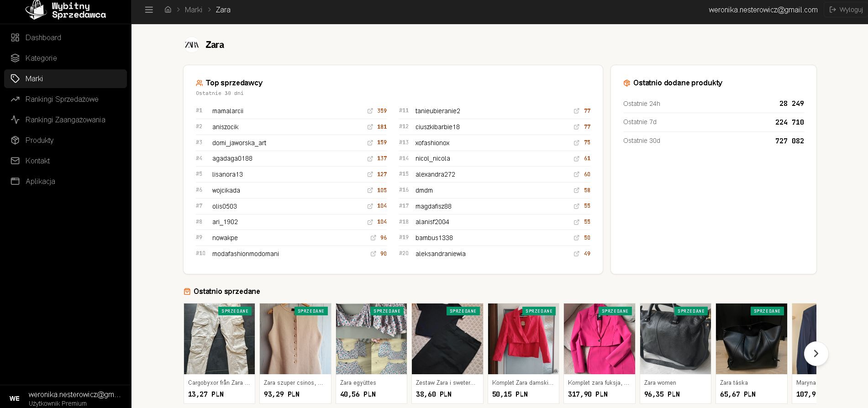Click the Ostatnio dodane produkty heading
The width and height of the screenshot is (868, 408).
[x=678, y=83]
